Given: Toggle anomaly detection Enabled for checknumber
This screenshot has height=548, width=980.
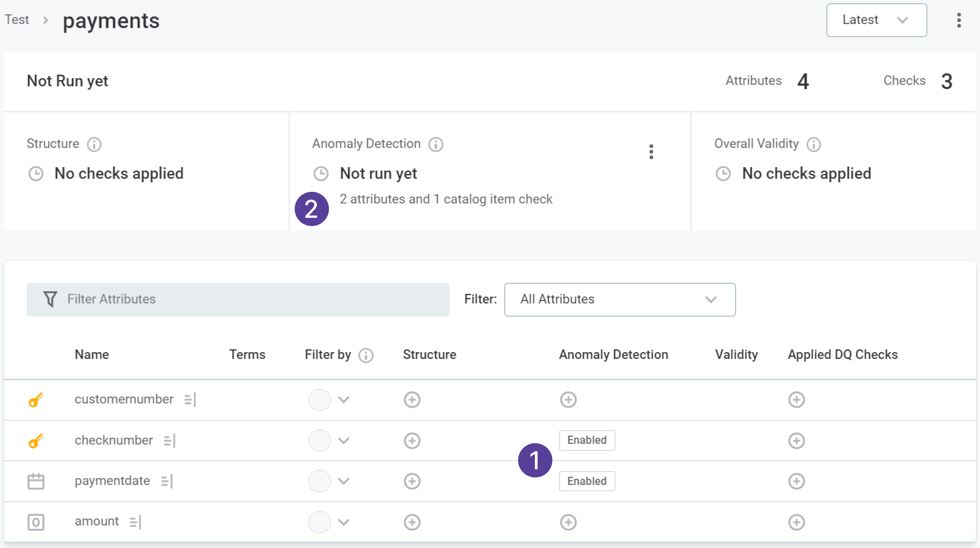Looking at the screenshot, I should (587, 440).
